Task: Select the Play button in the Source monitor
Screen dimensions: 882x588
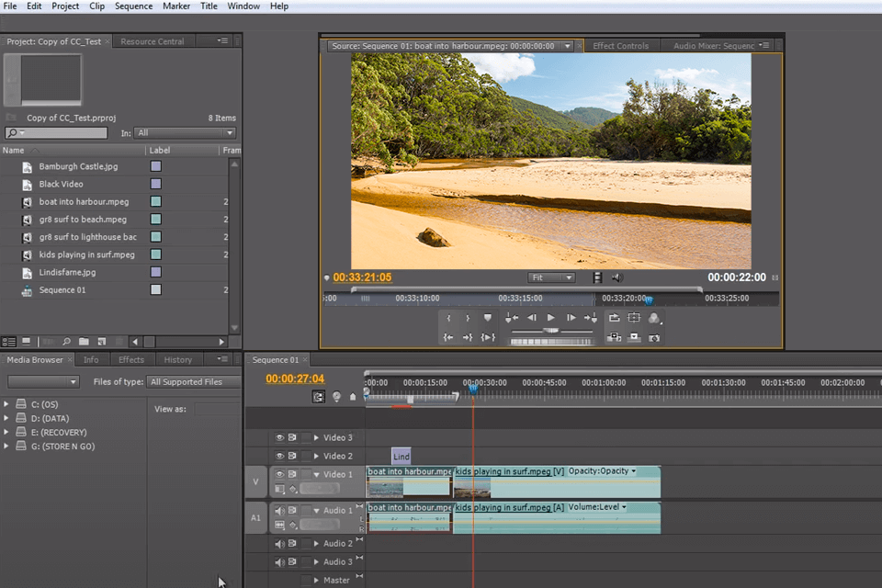Action: (551, 318)
